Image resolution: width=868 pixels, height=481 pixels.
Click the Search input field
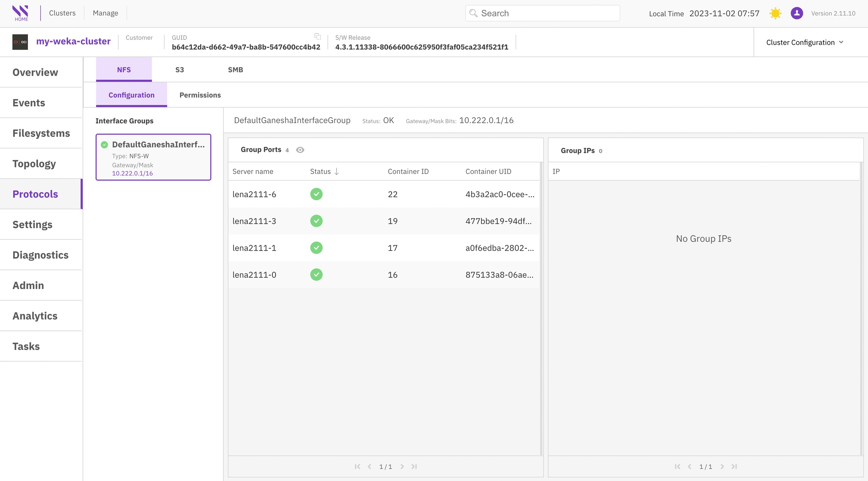tap(542, 13)
